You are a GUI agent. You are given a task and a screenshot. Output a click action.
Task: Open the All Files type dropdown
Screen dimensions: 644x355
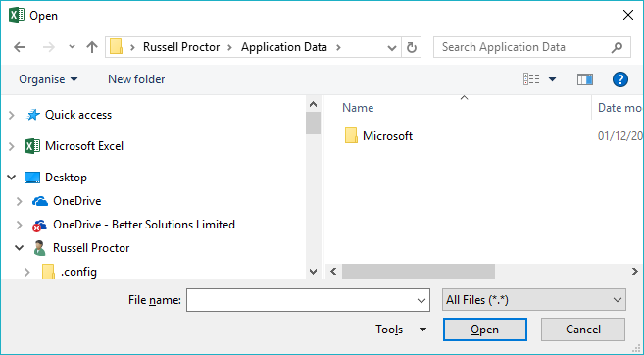click(534, 300)
